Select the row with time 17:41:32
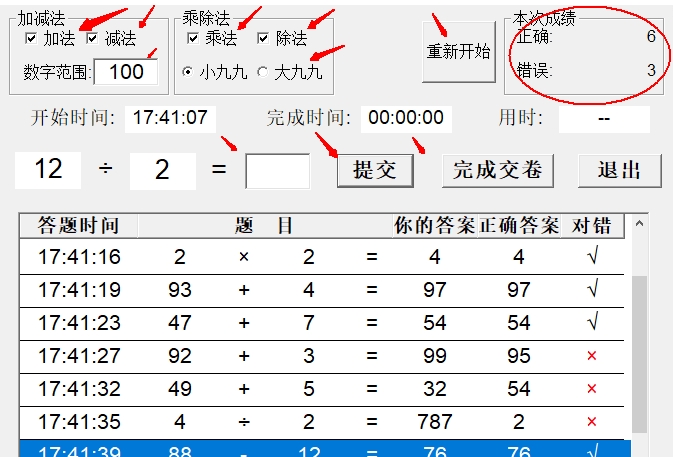Viewport: 673px width, 457px height. pyautogui.click(x=321, y=389)
